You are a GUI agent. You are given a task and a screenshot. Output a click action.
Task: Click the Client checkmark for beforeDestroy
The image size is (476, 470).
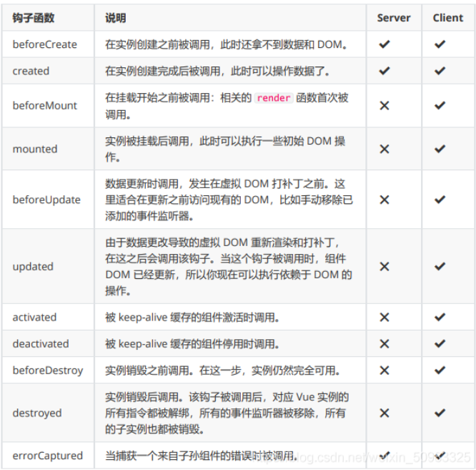pyautogui.click(x=440, y=370)
